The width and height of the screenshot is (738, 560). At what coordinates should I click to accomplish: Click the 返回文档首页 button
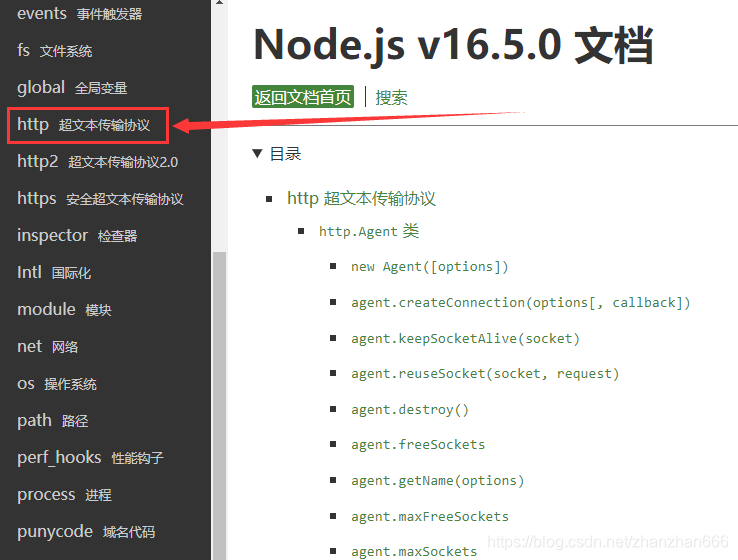(x=303, y=97)
